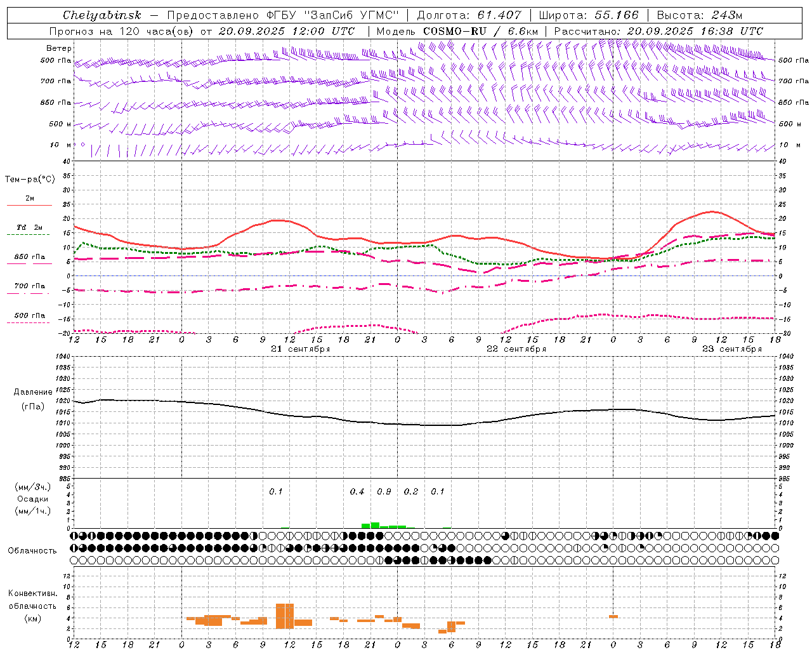This screenshot has width=812, height=650.
Task: Click the Давление pressure panel label
Action: (33, 392)
